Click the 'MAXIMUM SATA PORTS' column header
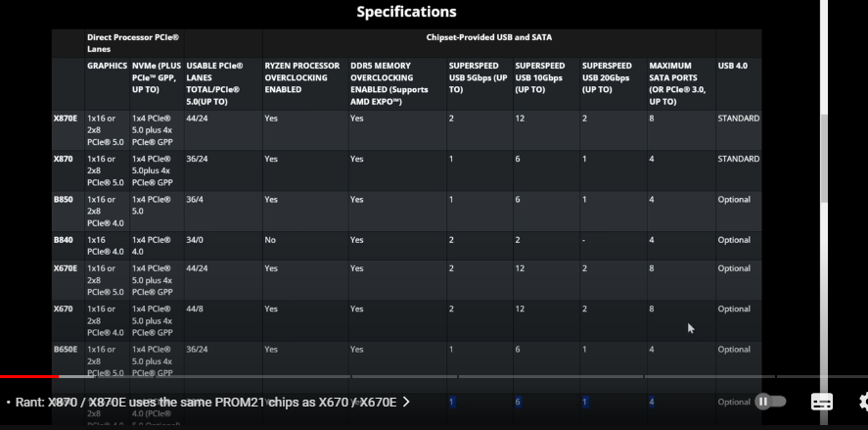The image size is (868, 430). coord(677,83)
